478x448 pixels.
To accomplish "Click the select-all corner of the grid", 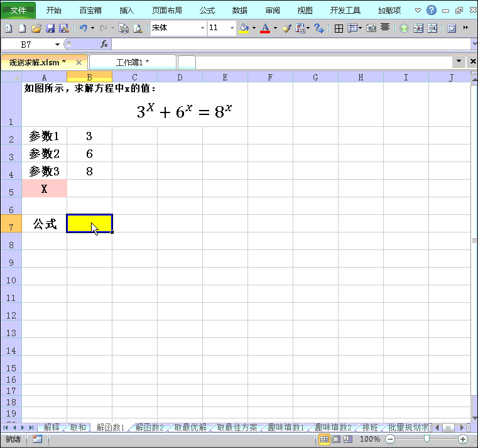I will pyautogui.click(x=11, y=77).
